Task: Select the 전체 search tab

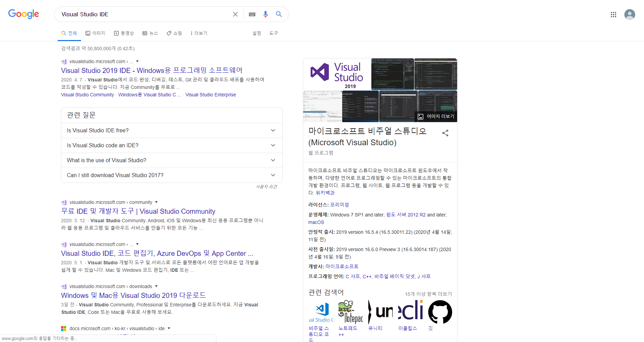Action: (69, 33)
